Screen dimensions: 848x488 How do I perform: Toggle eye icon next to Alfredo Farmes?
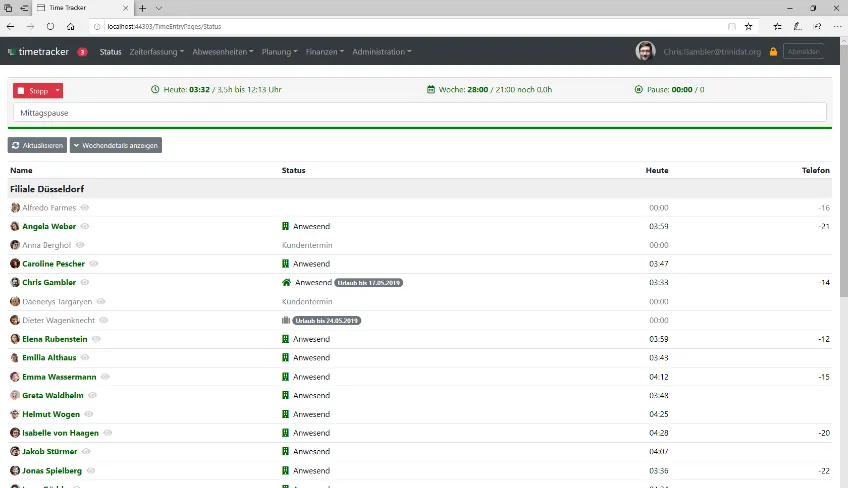coord(85,208)
